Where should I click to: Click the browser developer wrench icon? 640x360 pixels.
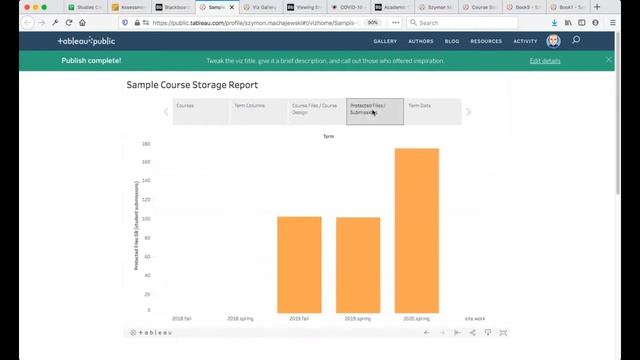click(x=55, y=23)
